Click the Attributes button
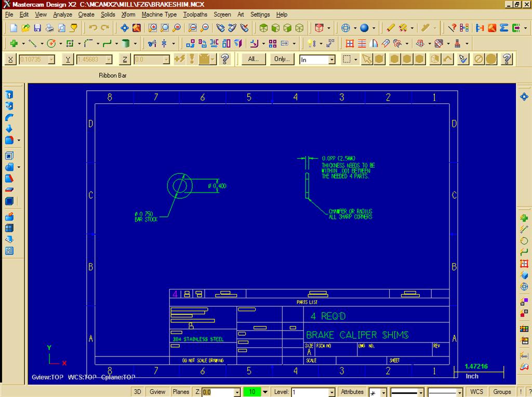This screenshot has height=397, width=532. [x=352, y=392]
